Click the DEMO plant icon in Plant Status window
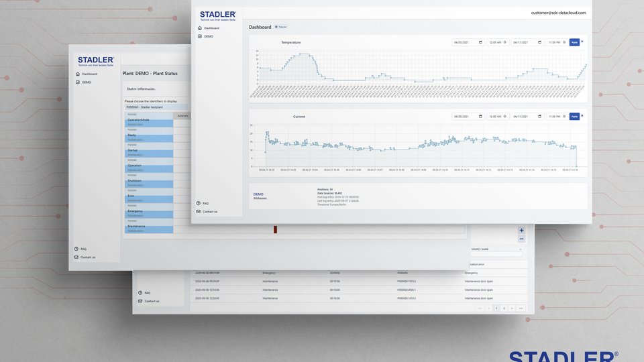 click(x=78, y=82)
